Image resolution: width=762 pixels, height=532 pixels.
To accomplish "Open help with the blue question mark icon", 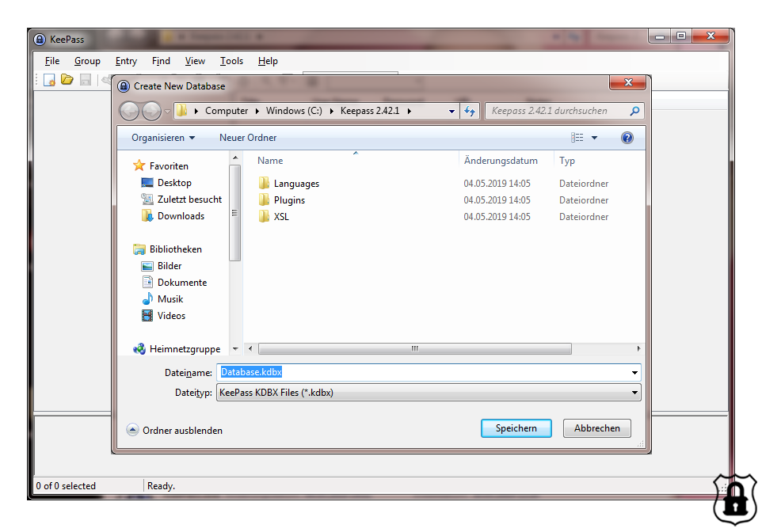I will pyautogui.click(x=627, y=138).
